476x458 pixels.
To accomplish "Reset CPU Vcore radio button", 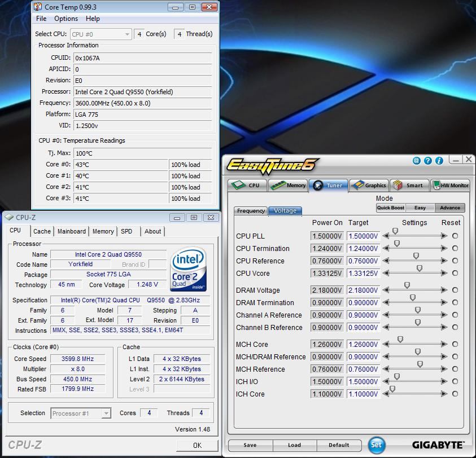I will coord(455,274).
